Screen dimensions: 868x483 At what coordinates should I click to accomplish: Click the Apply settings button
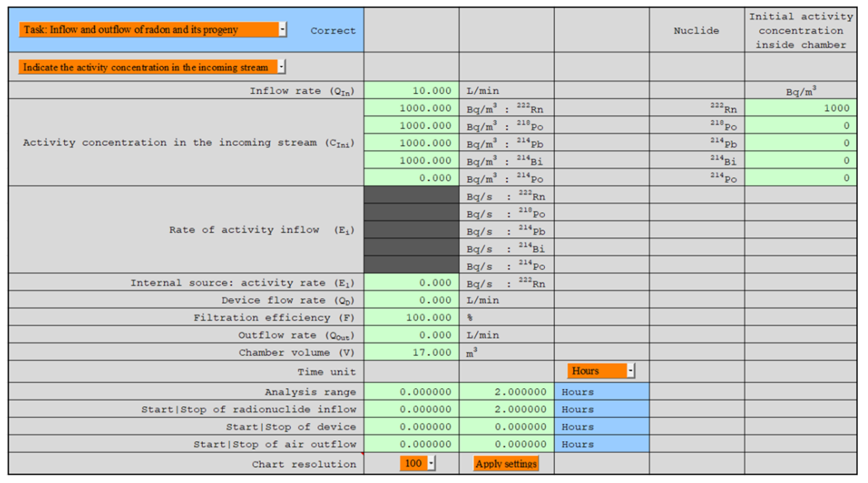506,463
